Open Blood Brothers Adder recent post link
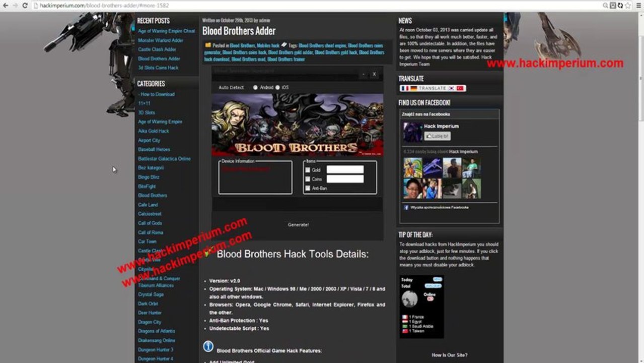This screenshot has width=644, height=363. click(x=159, y=58)
